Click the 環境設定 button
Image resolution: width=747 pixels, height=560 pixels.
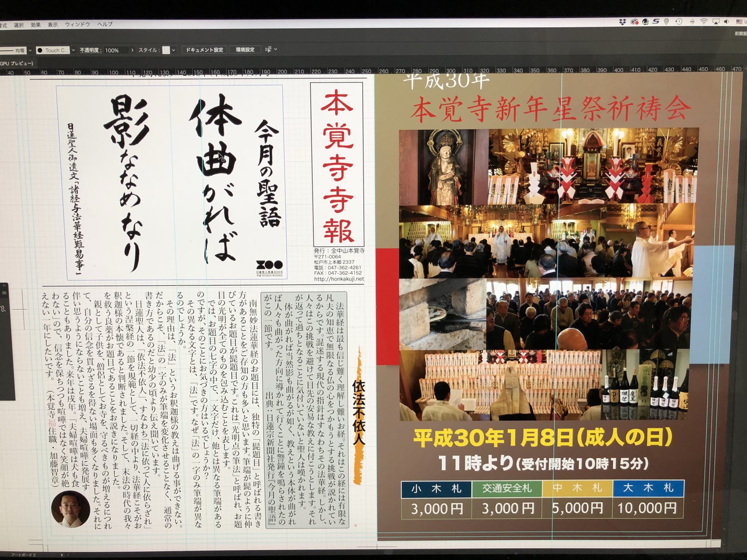(x=245, y=50)
